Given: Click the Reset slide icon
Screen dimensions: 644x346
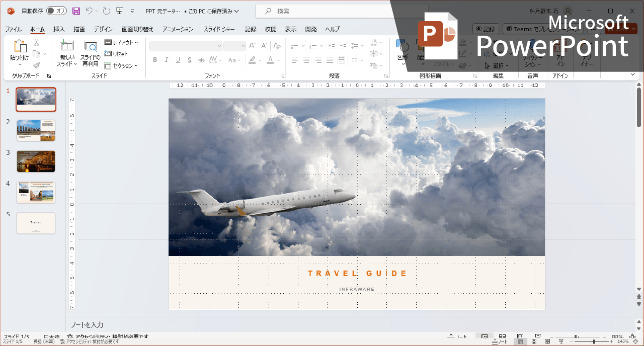Looking at the screenshot, I should click(116, 54).
